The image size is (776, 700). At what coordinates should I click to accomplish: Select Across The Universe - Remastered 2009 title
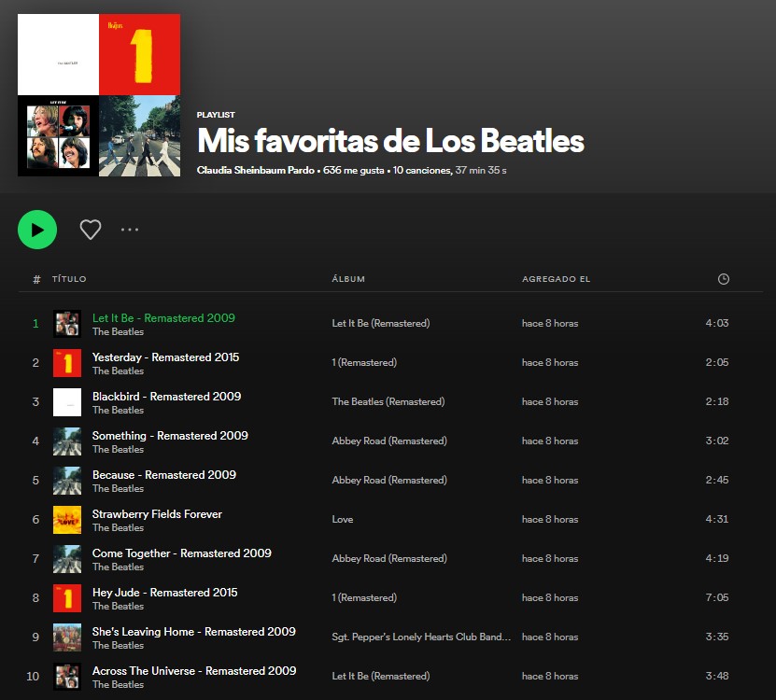tap(194, 671)
